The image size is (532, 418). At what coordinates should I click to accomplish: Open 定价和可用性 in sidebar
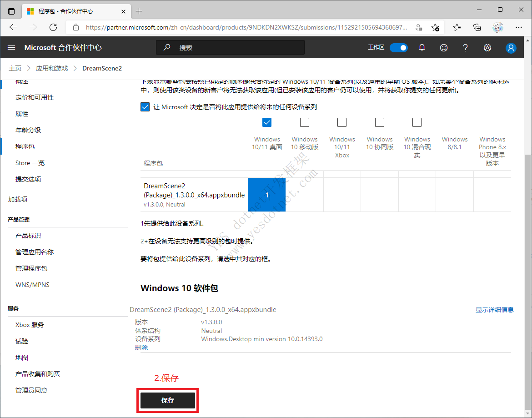(x=35, y=97)
